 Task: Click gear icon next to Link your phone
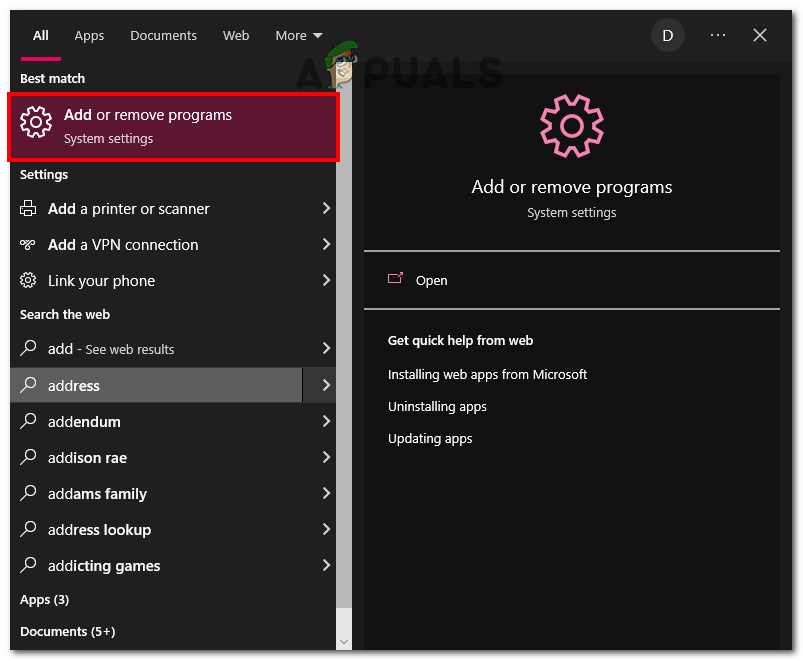tap(28, 280)
